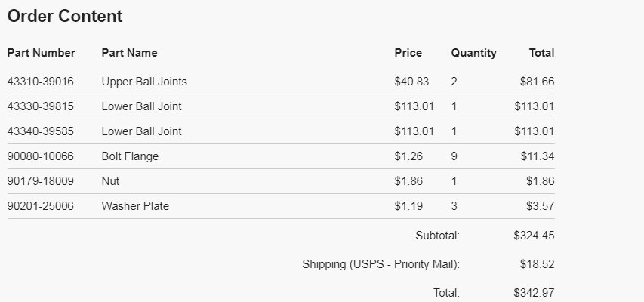Click the quantity 9 for Bolt Flange

[x=454, y=156]
